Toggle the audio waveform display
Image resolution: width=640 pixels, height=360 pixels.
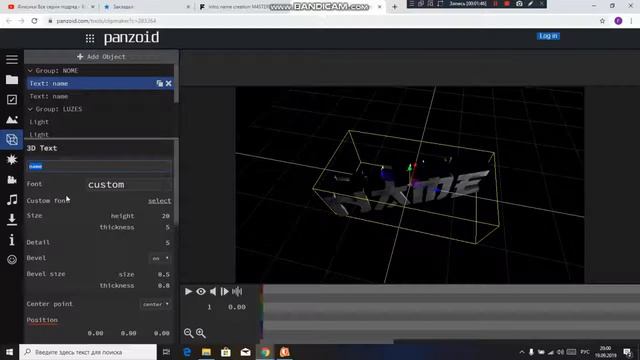point(237,291)
